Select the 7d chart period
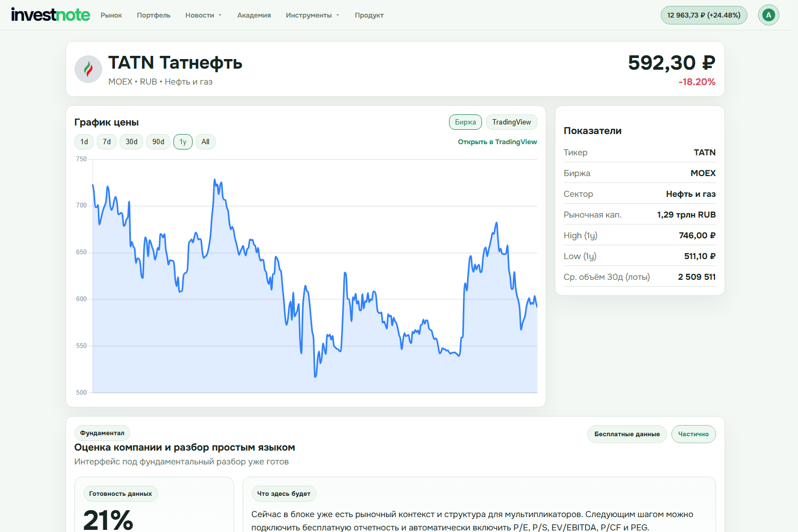Screen dimensions: 798x532 tap(107, 142)
